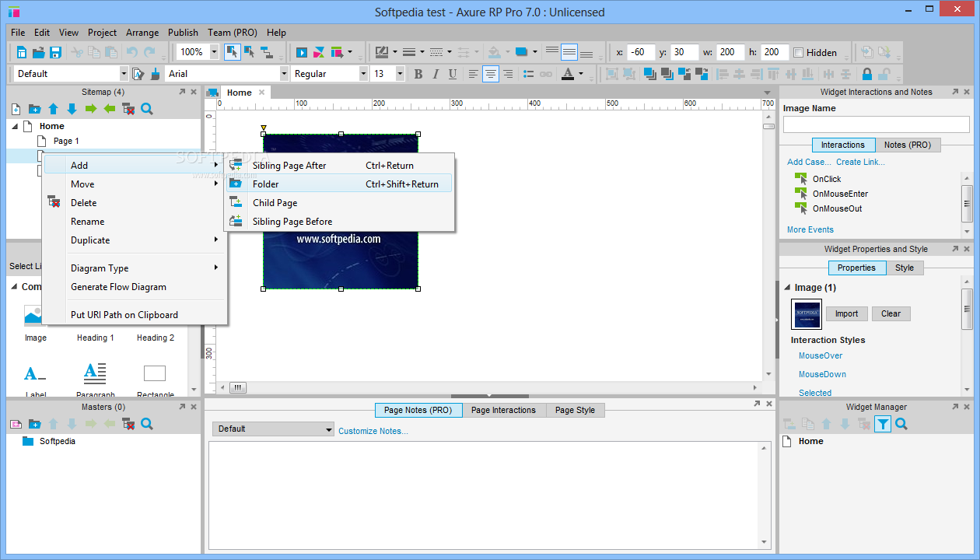Toggle the Widget Manager filter icon
The height and width of the screenshot is (560, 980).
[883, 424]
